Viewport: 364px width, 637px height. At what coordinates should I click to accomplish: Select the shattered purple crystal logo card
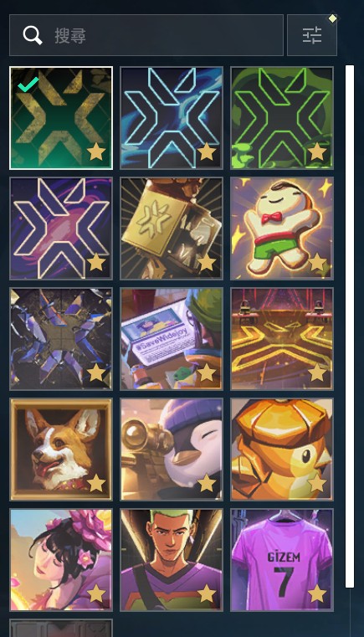pyautogui.click(x=61, y=339)
